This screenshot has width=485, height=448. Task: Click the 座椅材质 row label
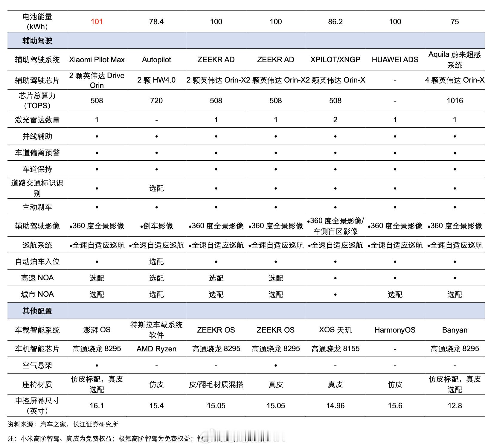37,384
